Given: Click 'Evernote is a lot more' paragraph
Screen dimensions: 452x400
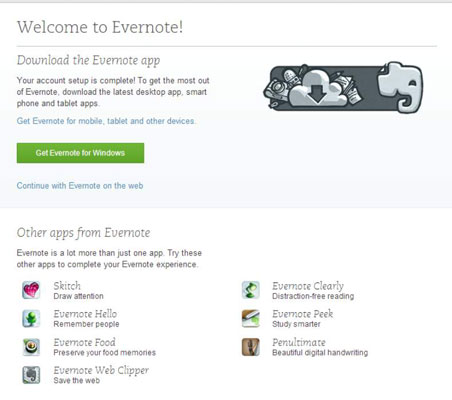Looking at the screenshot, I should pyautogui.click(x=109, y=259).
